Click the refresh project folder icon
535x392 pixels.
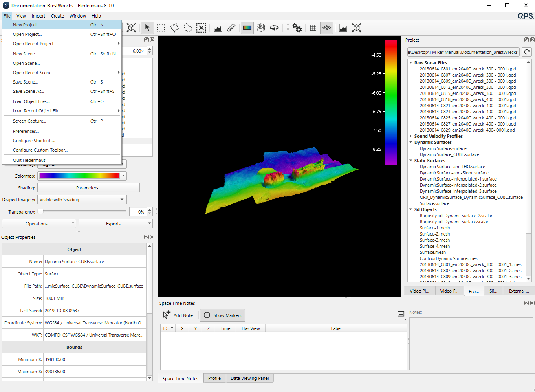(x=527, y=52)
